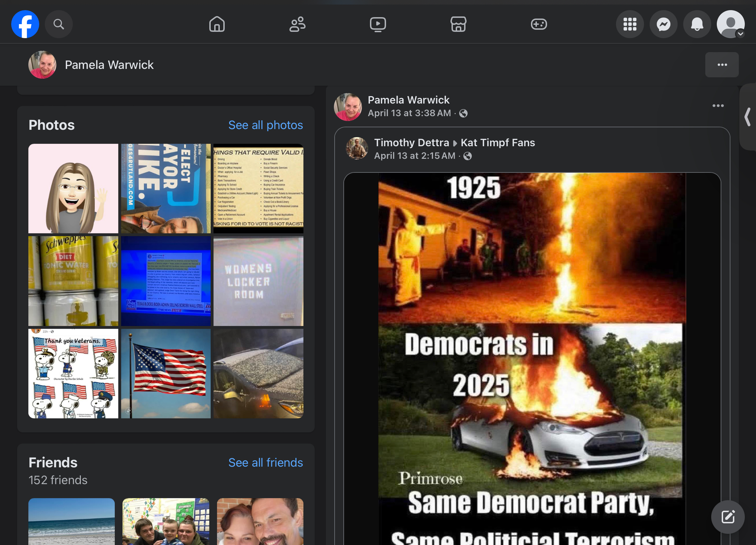
Task: Open the April 13 at 3:38 AM timestamp
Action: pyautogui.click(x=409, y=113)
